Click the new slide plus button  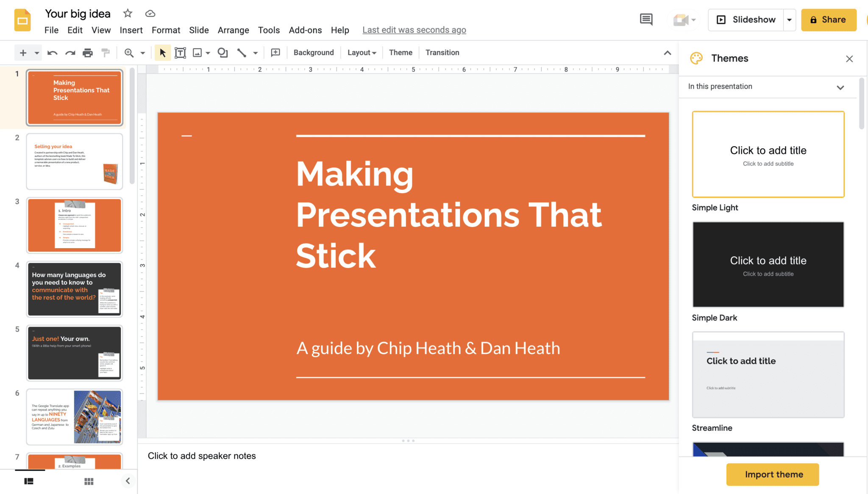pos(23,53)
